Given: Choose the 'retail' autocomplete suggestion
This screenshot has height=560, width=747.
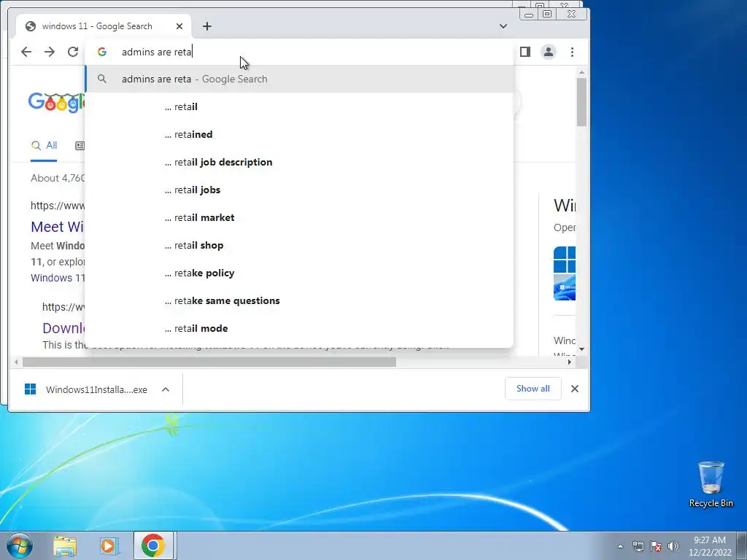Looking at the screenshot, I should coord(300,106).
